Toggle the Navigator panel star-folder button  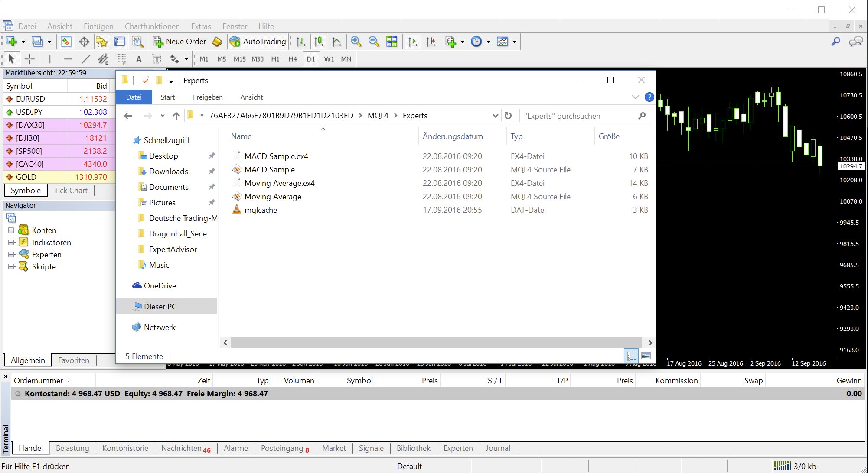(102, 42)
